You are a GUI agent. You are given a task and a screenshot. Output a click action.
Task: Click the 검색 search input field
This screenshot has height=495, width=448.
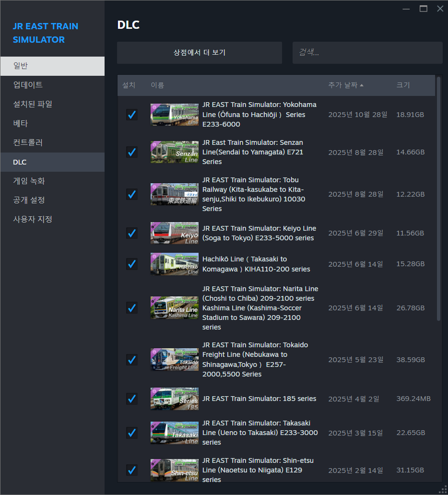pyautogui.click(x=367, y=53)
